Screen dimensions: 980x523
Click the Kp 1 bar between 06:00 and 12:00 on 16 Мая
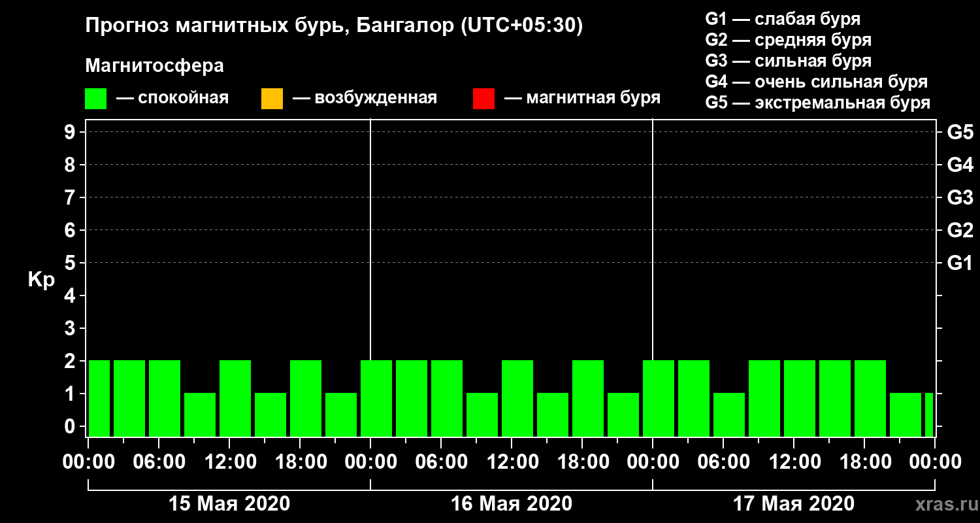(482, 414)
